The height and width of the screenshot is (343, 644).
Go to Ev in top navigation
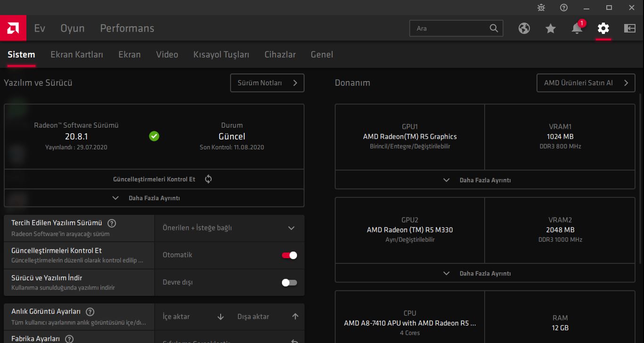click(x=40, y=28)
